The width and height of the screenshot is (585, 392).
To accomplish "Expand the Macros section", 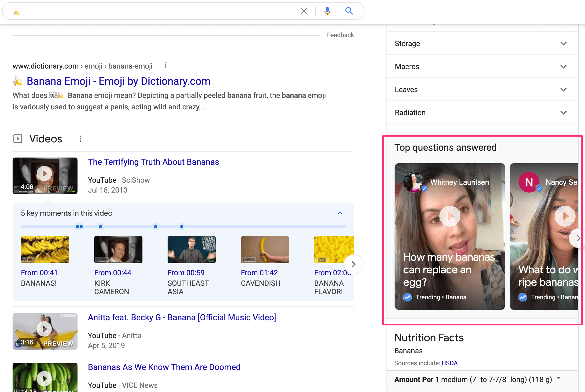I will click(482, 66).
